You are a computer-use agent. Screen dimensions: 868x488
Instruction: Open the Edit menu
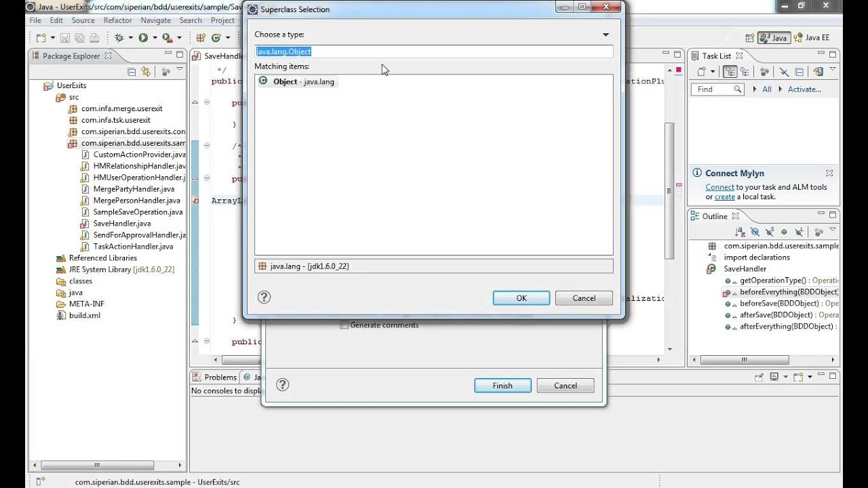click(x=56, y=20)
